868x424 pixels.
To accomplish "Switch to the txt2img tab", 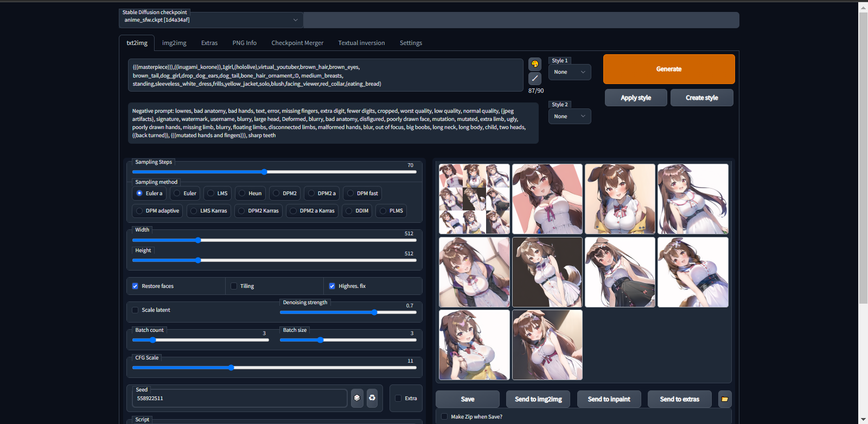I will tap(137, 43).
